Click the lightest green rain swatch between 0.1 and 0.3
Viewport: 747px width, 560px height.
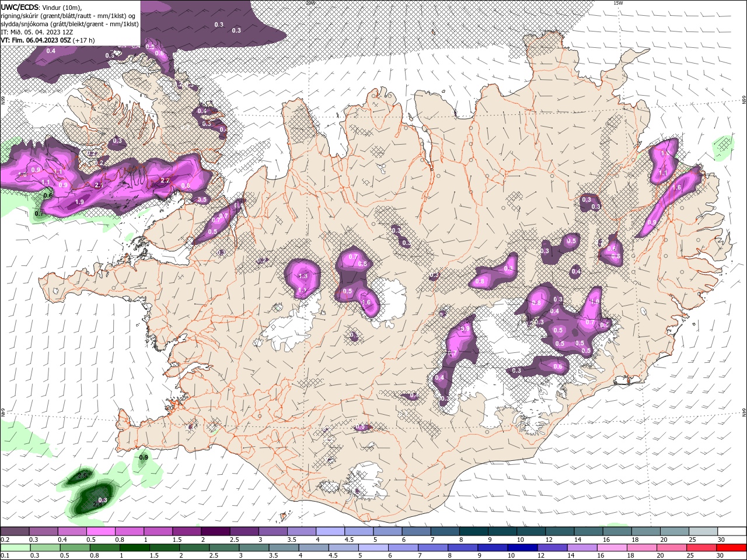15,548
